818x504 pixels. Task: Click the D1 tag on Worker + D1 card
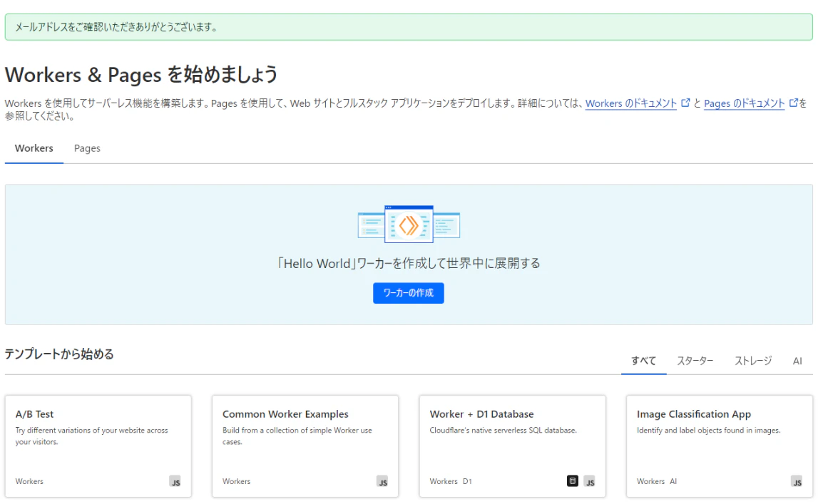tap(467, 482)
